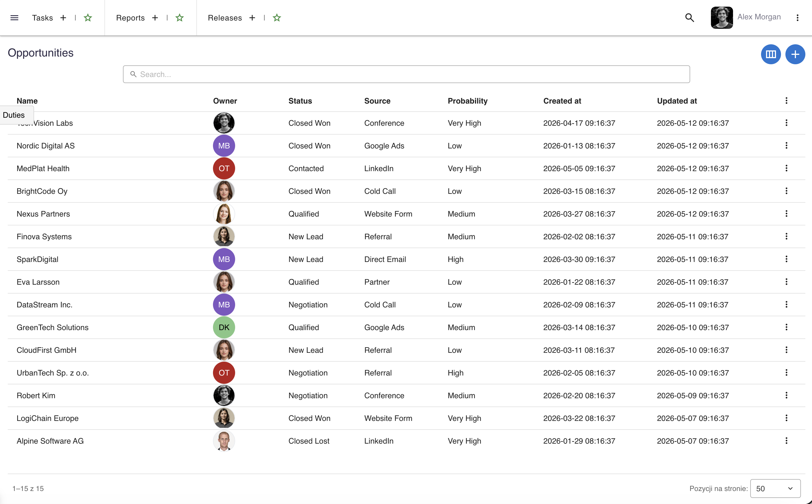Open the Tasks tab
812x504 pixels.
[x=42, y=18]
